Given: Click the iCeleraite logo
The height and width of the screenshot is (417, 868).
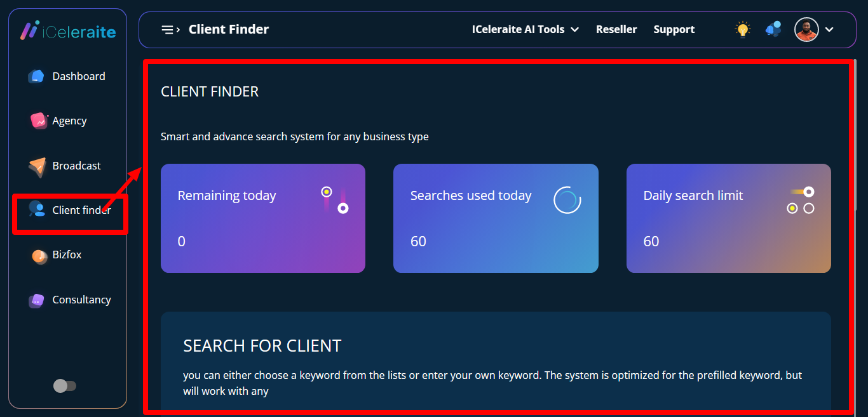Looking at the screenshot, I should [67, 30].
